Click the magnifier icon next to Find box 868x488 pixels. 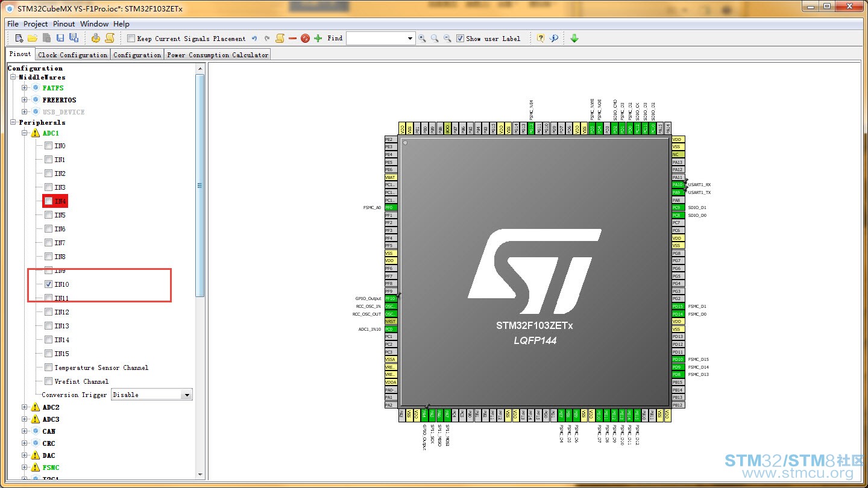[422, 39]
